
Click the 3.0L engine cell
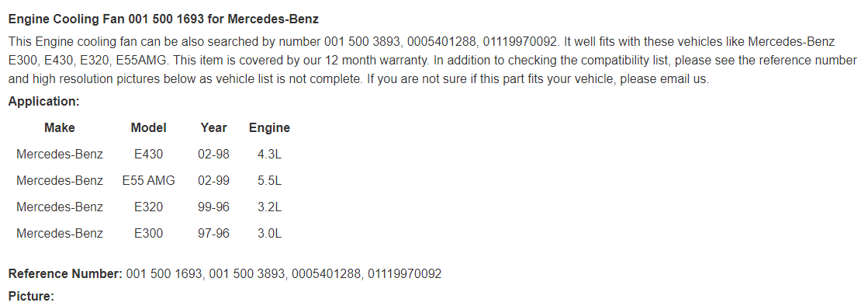point(270,233)
